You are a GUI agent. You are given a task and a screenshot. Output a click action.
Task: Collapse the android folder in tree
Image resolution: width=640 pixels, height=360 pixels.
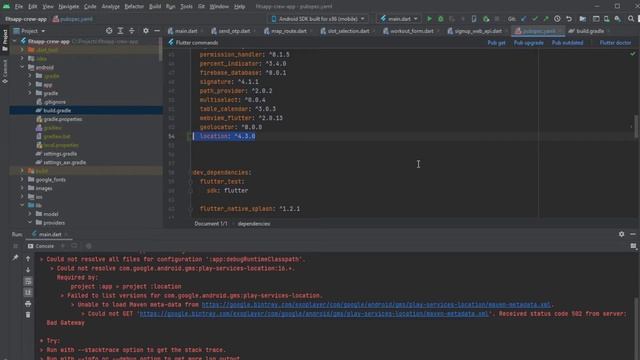pos(22,67)
